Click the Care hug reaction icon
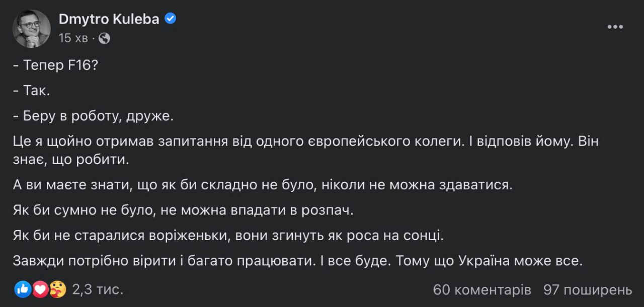 [58, 289]
